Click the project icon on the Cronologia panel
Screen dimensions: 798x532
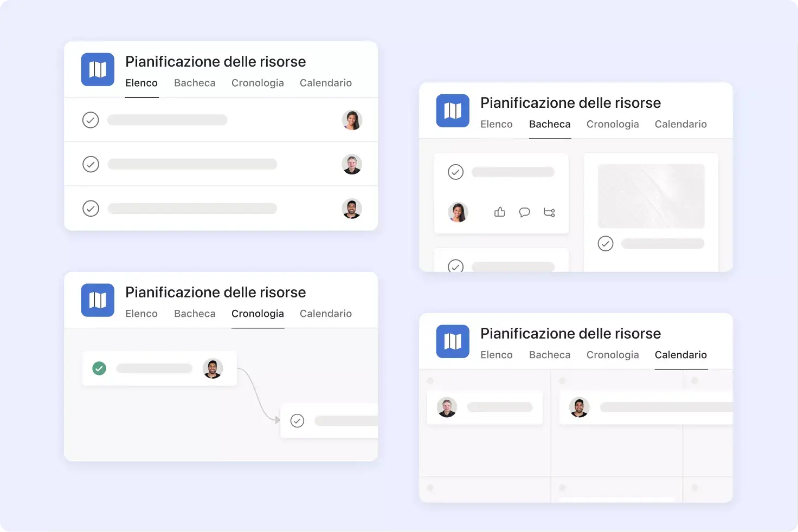coord(98,300)
